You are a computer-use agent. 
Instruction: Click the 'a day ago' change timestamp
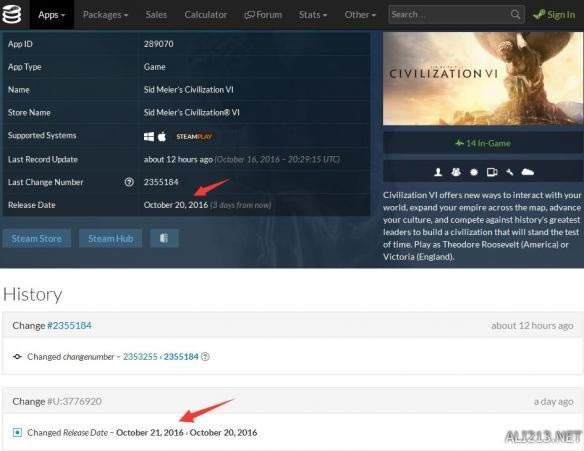pyautogui.click(x=553, y=402)
